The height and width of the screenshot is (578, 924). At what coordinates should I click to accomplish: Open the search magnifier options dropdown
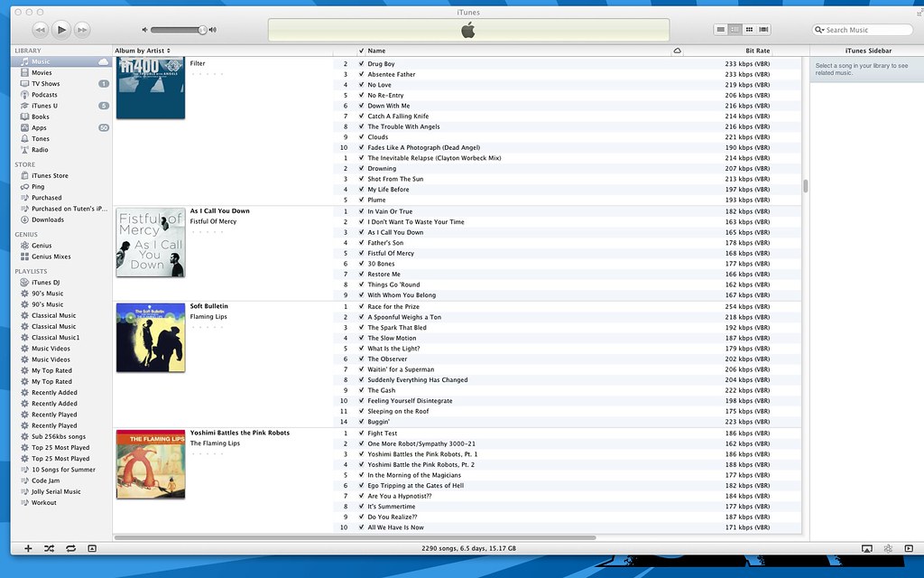point(819,30)
